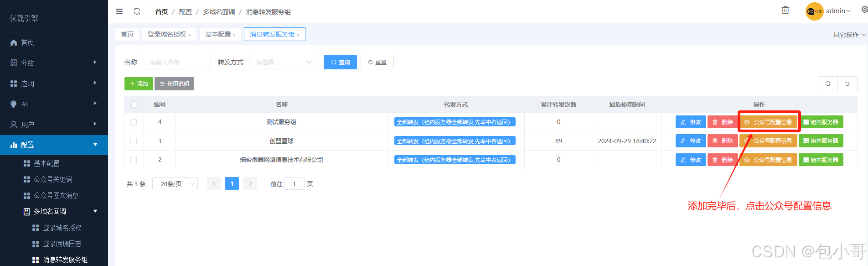Close the 基本配置 tab
Screen dimensions: 868x266
[234, 35]
